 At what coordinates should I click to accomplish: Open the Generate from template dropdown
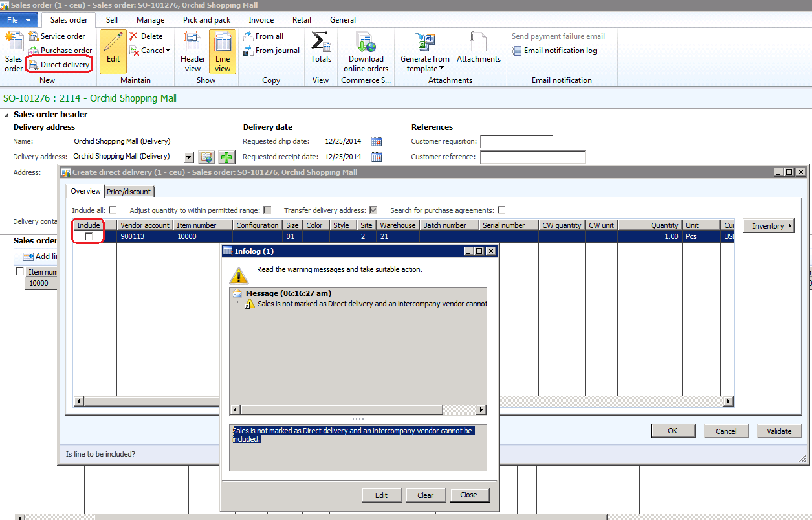(x=424, y=63)
